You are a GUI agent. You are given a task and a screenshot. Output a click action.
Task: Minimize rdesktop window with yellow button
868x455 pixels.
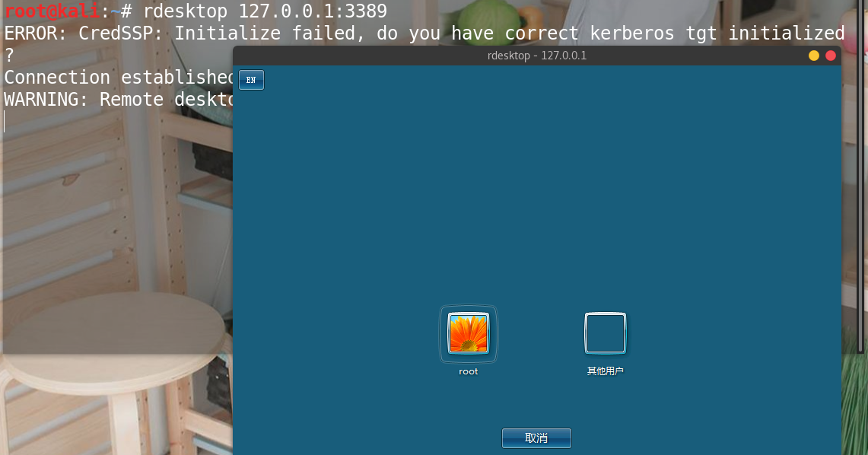(x=814, y=56)
